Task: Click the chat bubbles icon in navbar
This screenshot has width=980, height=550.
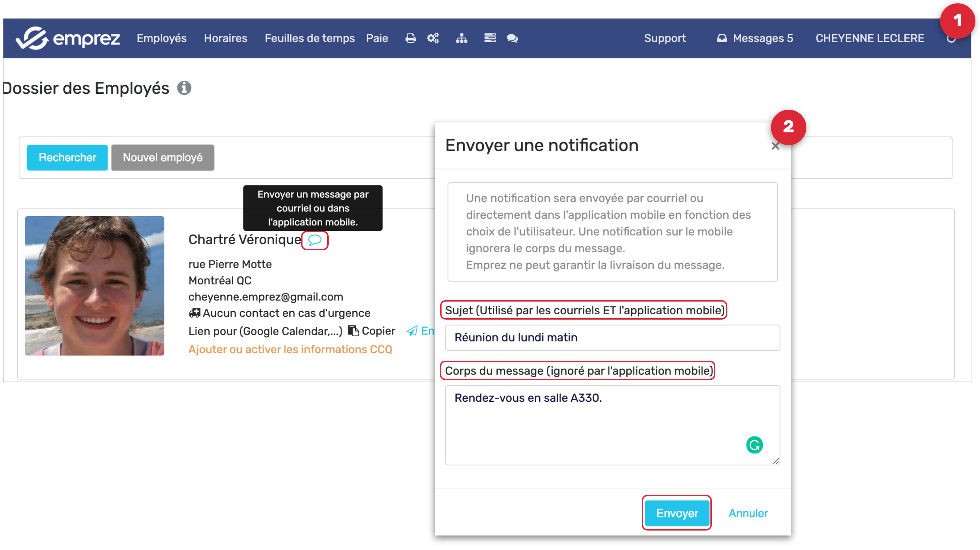Action: click(x=512, y=38)
